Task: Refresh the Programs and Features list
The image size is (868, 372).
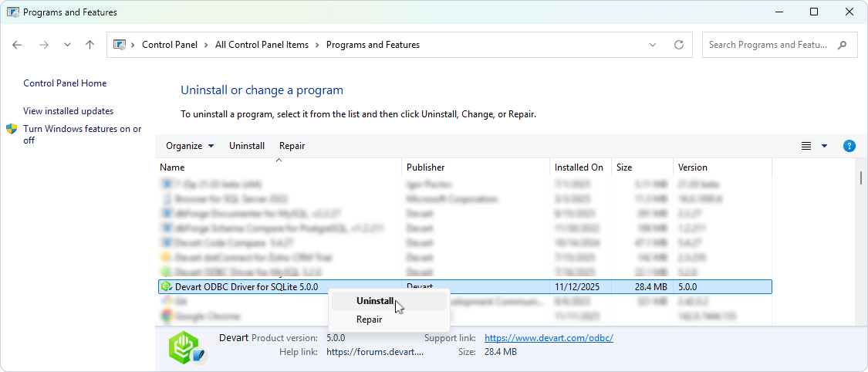Action: coord(679,45)
